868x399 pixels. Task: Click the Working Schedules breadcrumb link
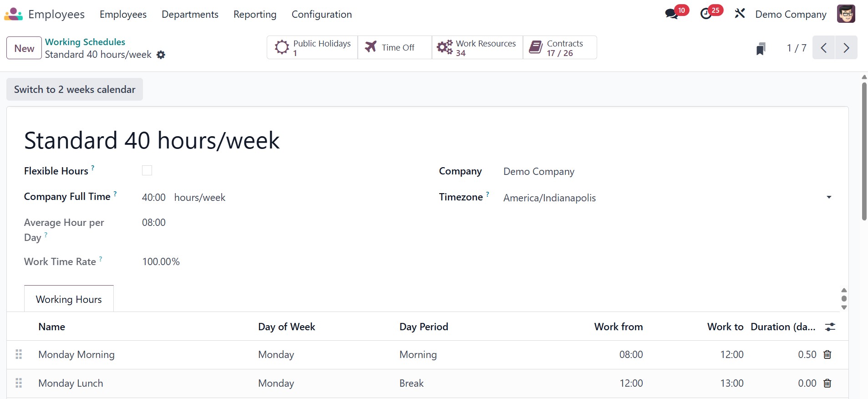(85, 42)
